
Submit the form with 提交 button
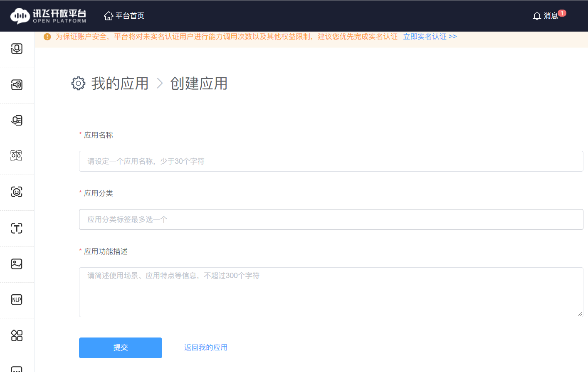121,348
